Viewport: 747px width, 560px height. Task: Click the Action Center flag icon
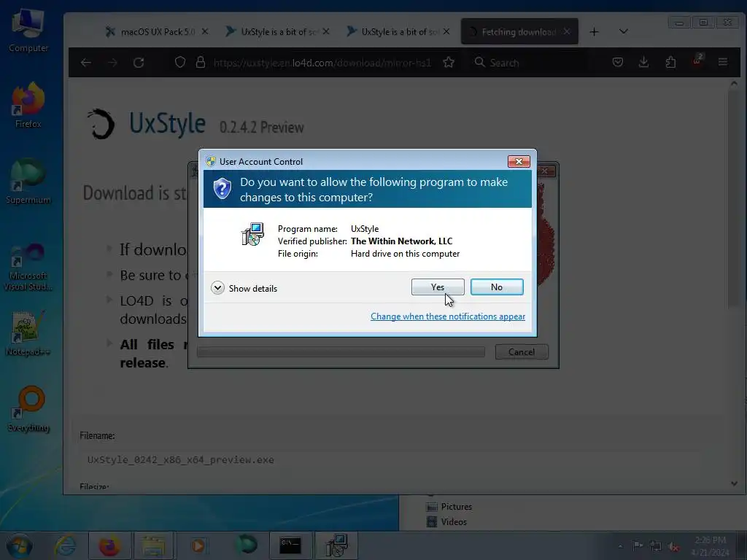638,545
